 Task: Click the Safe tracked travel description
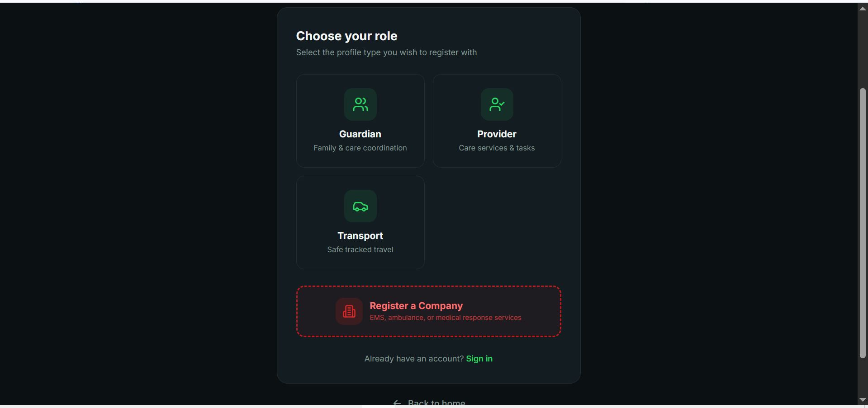pos(360,250)
